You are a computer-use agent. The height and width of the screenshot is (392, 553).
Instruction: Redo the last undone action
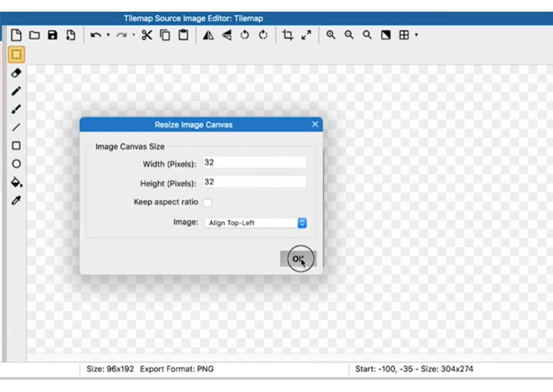121,36
